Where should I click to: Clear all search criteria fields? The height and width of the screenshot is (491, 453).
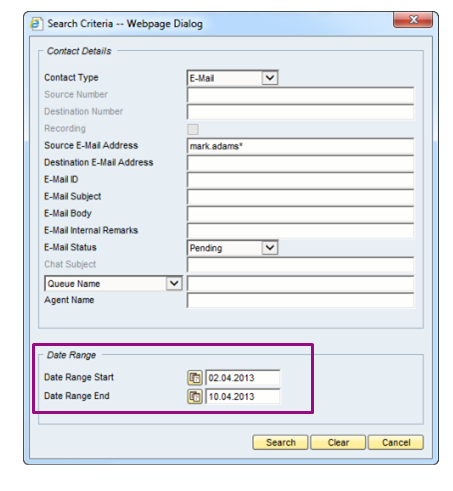coord(338,443)
